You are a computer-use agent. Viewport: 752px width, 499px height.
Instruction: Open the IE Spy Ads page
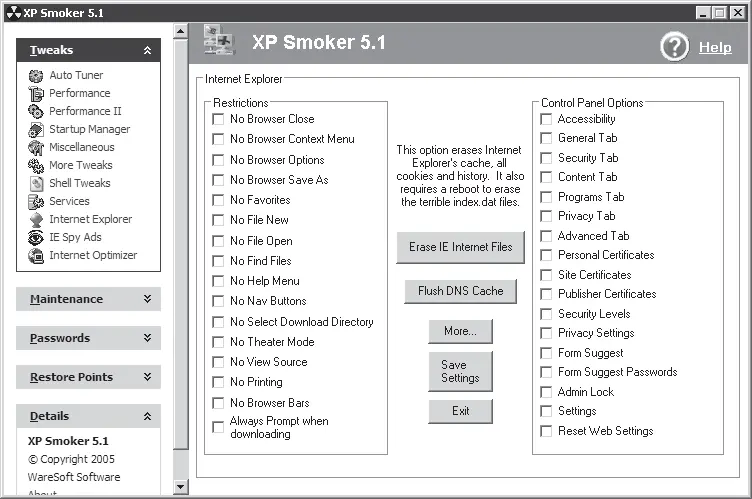(x=75, y=238)
